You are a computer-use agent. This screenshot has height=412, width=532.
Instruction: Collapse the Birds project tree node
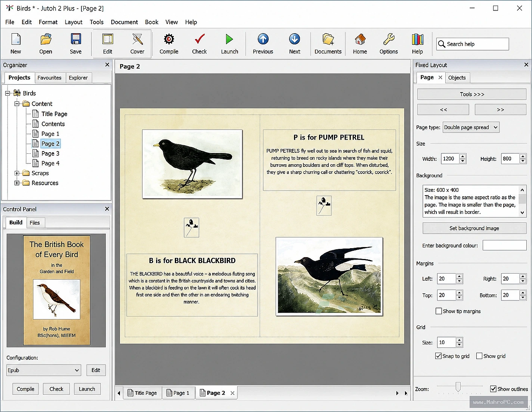click(x=7, y=93)
